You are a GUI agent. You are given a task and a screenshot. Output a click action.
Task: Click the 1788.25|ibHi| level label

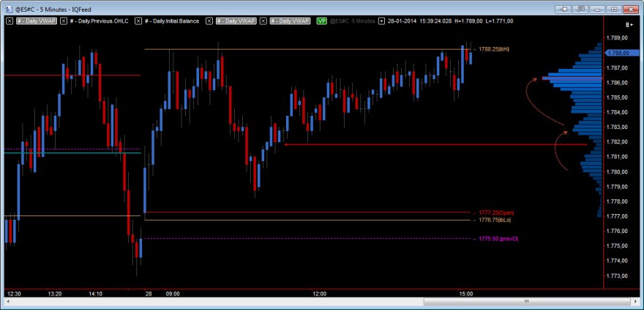tap(495, 49)
